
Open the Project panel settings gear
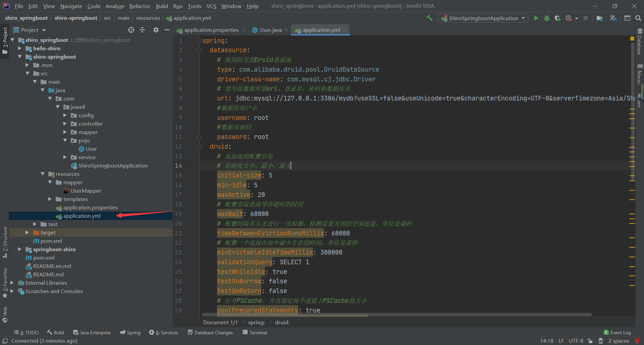[x=156, y=30]
